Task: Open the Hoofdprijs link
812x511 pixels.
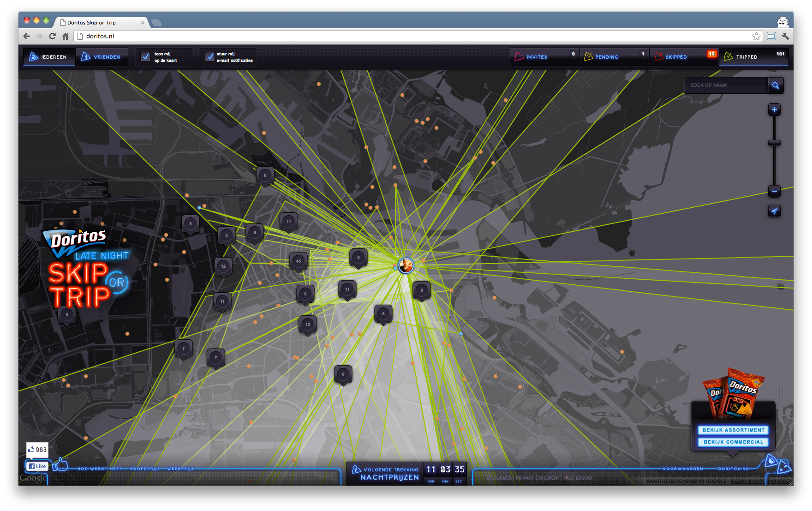Action: (144, 469)
